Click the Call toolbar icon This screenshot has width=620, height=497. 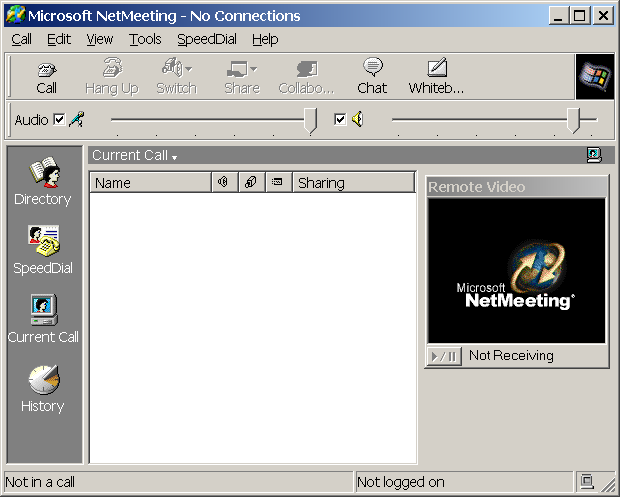(x=46, y=76)
